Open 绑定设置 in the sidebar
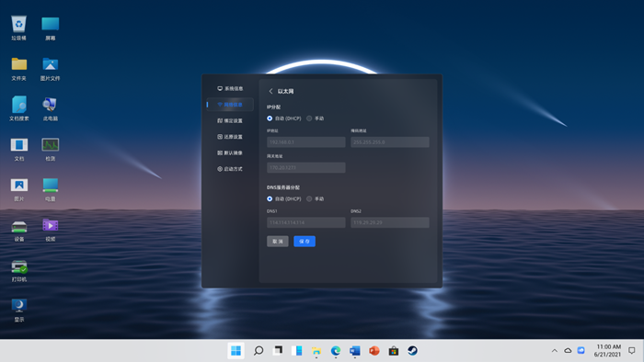Screen dimensions: 644x362 (230, 120)
